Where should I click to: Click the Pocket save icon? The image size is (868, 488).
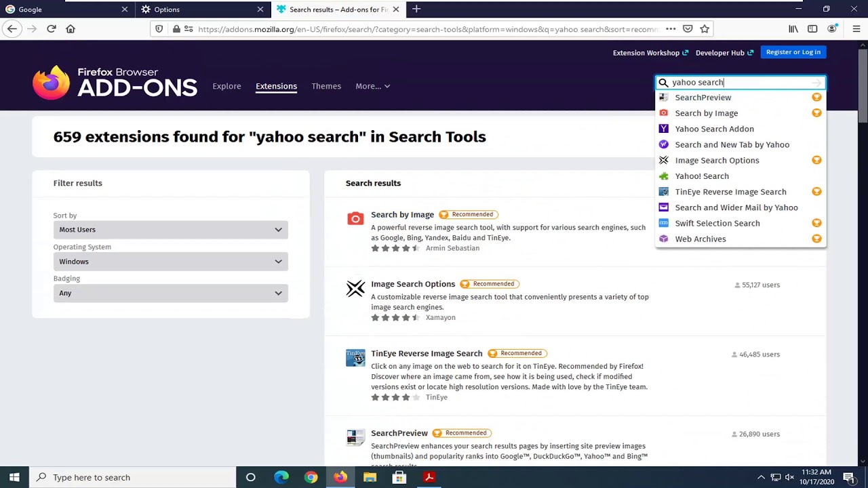point(688,29)
